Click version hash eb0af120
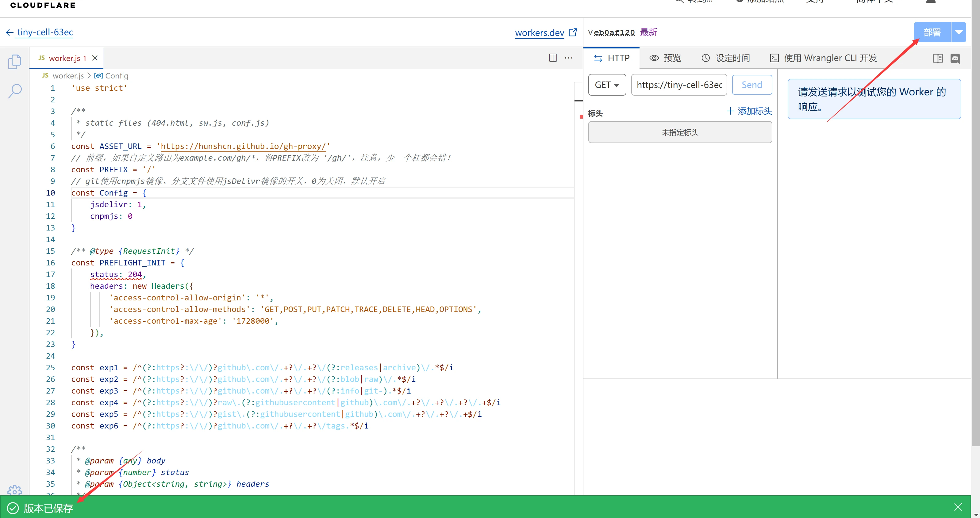The height and width of the screenshot is (518, 980). [x=614, y=32]
